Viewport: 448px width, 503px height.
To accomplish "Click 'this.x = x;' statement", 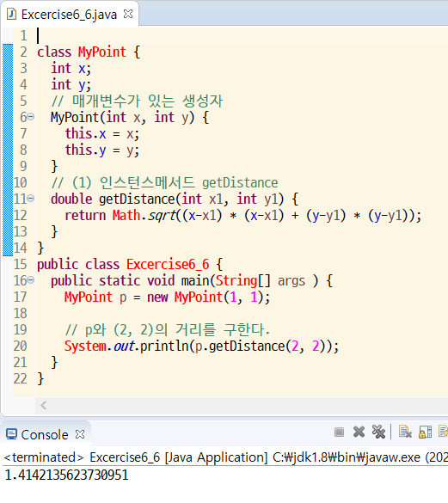I will tap(102, 134).
